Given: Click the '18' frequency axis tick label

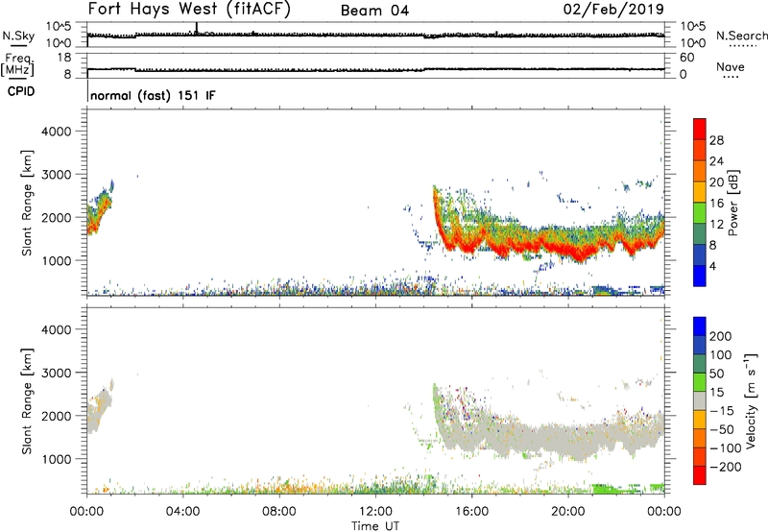Looking at the screenshot, I should point(64,58).
